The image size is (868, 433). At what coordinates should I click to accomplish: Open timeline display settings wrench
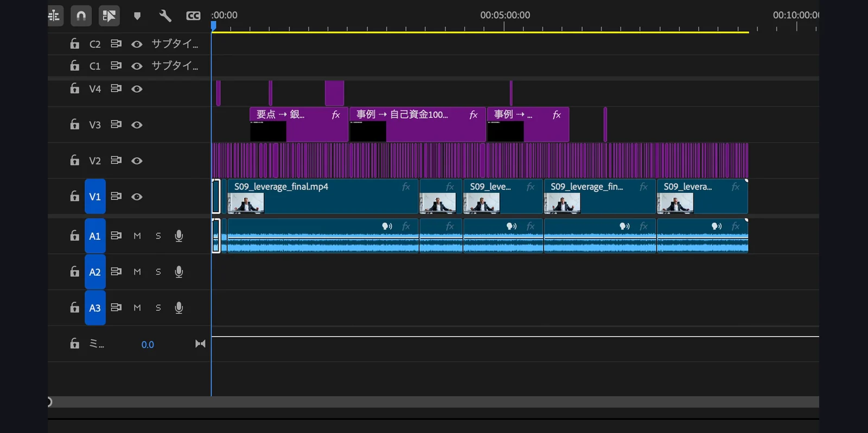pyautogui.click(x=165, y=16)
